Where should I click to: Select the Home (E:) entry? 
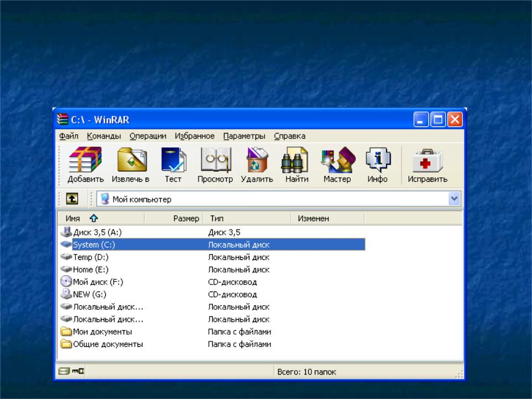[x=90, y=270]
